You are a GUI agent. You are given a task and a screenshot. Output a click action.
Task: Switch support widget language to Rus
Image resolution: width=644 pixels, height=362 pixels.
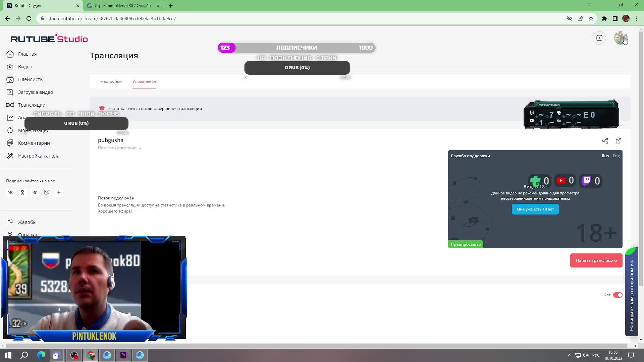605,156
